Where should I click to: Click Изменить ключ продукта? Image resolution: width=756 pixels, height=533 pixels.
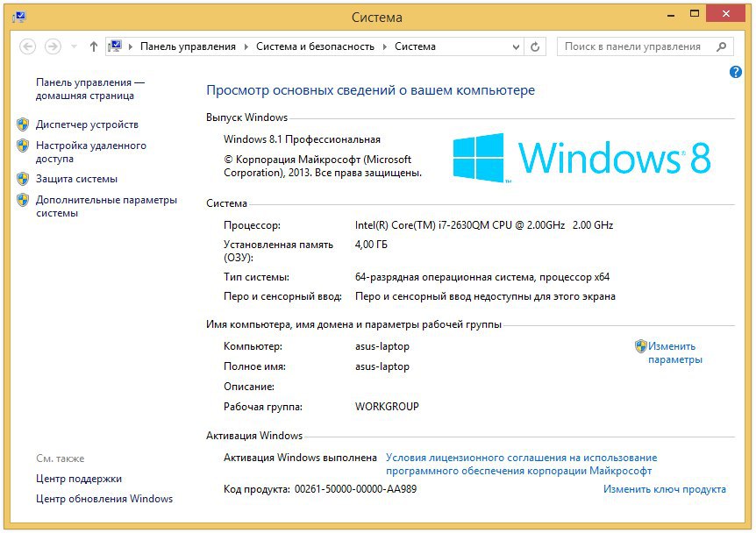665,488
